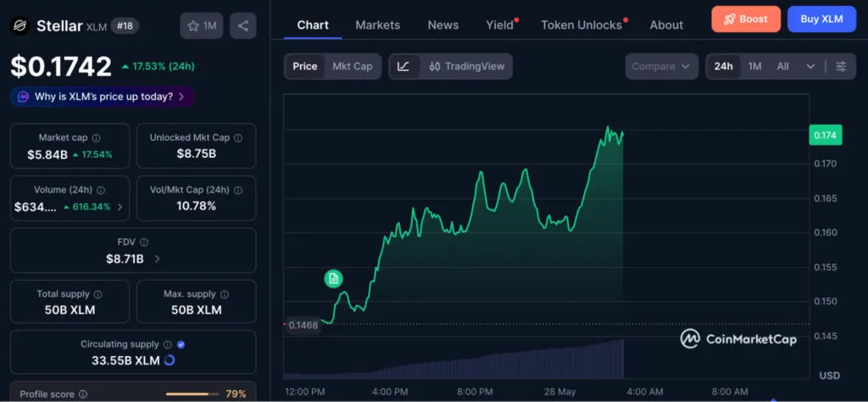
Task: Click Market cap info icon
Action: 97,138
